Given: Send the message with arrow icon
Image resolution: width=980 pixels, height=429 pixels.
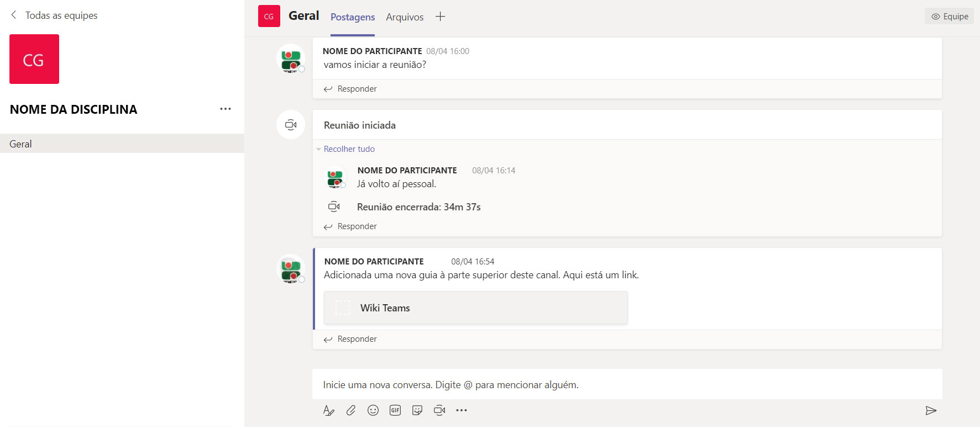Looking at the screenshot, I should click(931, 411).
